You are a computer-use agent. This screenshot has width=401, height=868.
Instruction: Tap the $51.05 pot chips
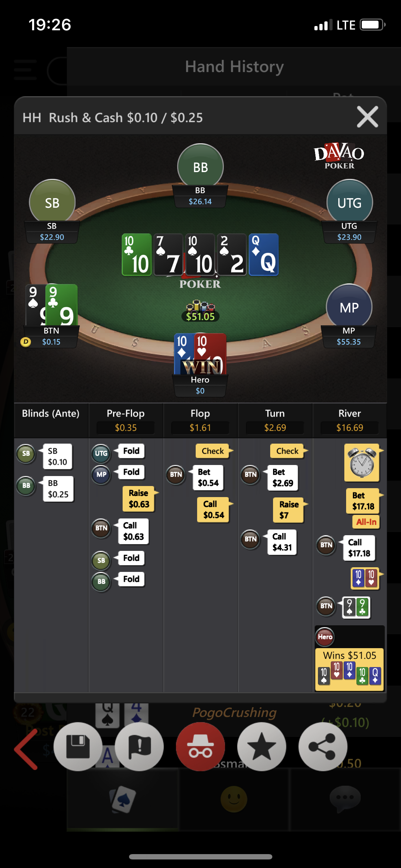(x=200, y=311)
